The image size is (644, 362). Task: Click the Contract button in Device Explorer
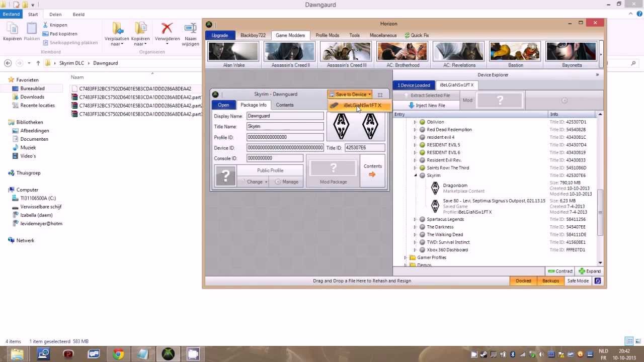coord(560,271)
